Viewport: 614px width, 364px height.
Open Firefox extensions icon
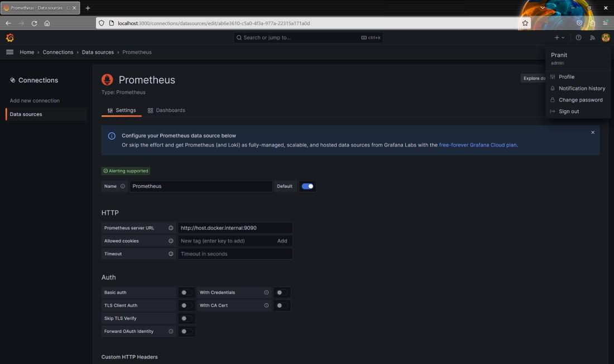coord(592,23)
